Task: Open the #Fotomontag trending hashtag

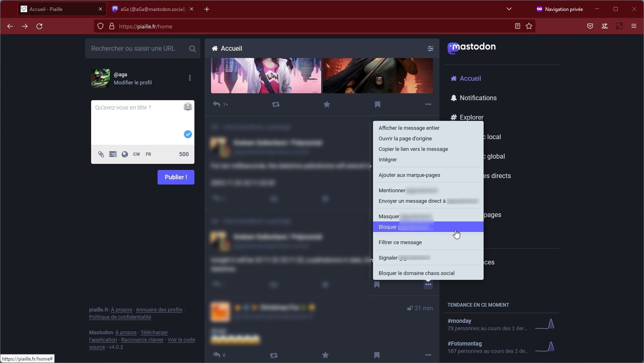Action: (465, 344)
